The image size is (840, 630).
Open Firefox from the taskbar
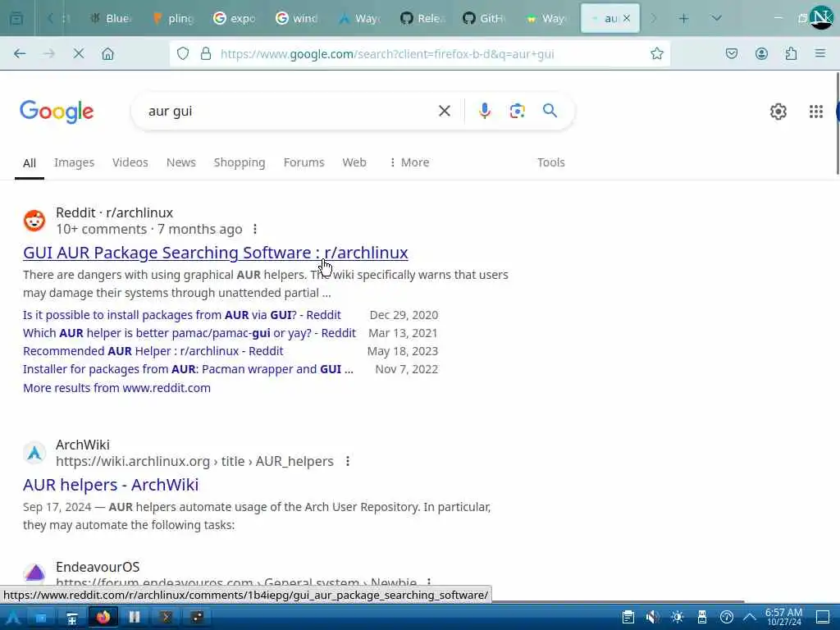click(x=103, y=617)
